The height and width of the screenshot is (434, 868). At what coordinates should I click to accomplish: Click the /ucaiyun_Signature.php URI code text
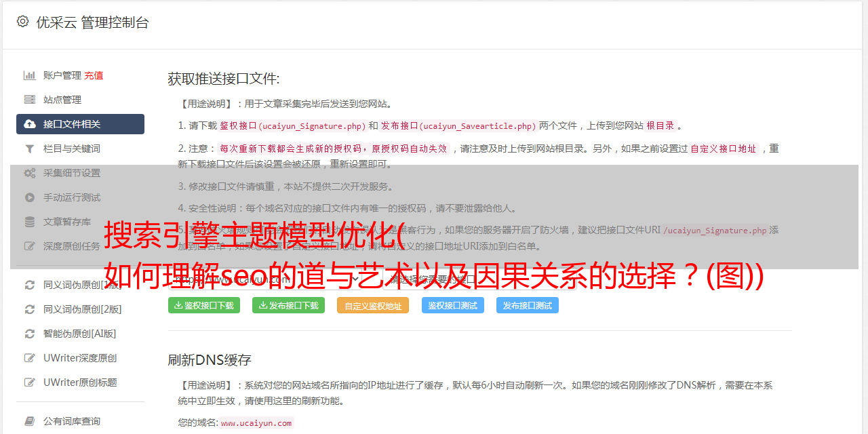(x=715, y=231)
